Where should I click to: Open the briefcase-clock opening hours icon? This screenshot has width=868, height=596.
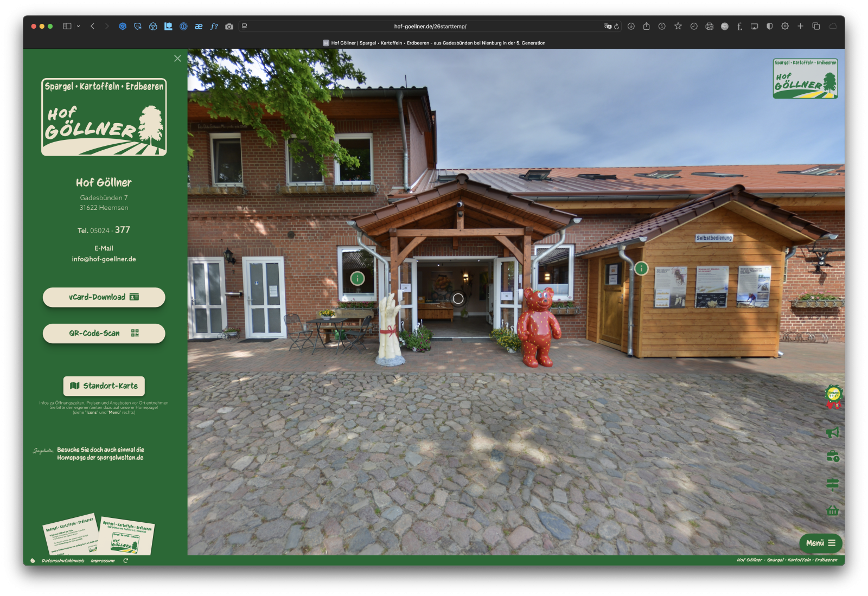[x=832, y=457]
